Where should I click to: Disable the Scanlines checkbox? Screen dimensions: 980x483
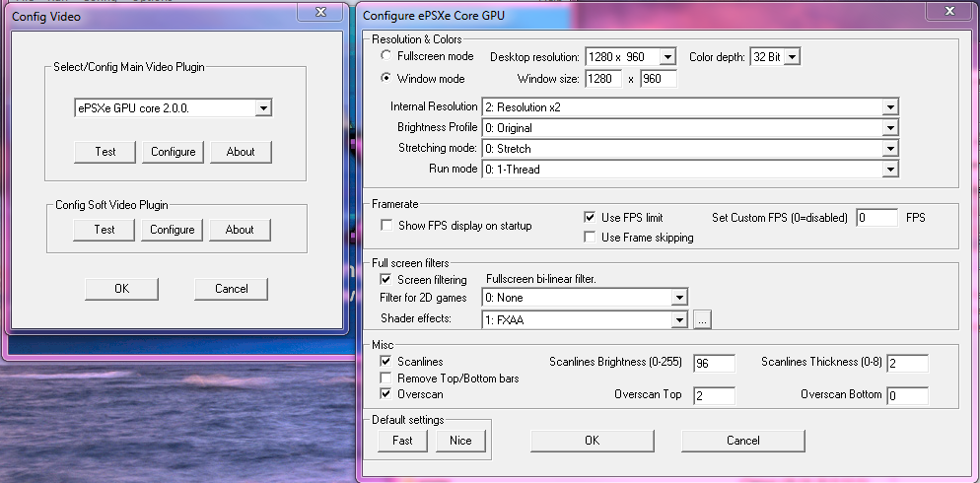click(386, 361)
